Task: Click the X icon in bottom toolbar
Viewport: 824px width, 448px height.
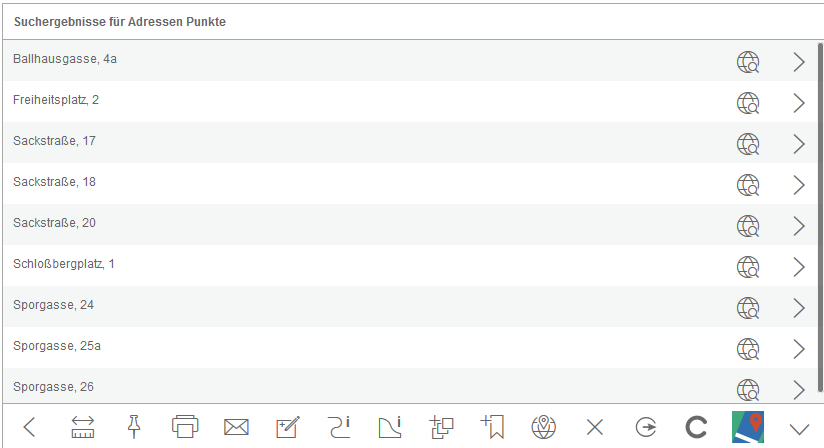Action: pyautogui.click(x=595, y=428)
